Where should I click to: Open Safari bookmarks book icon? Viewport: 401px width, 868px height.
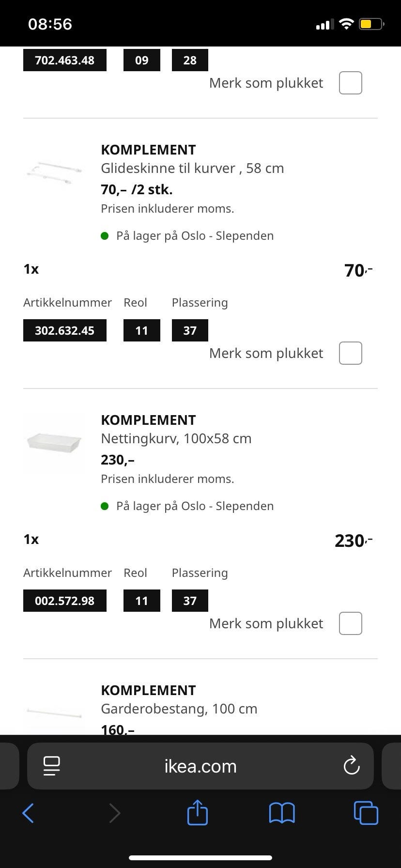click(281, 813)
